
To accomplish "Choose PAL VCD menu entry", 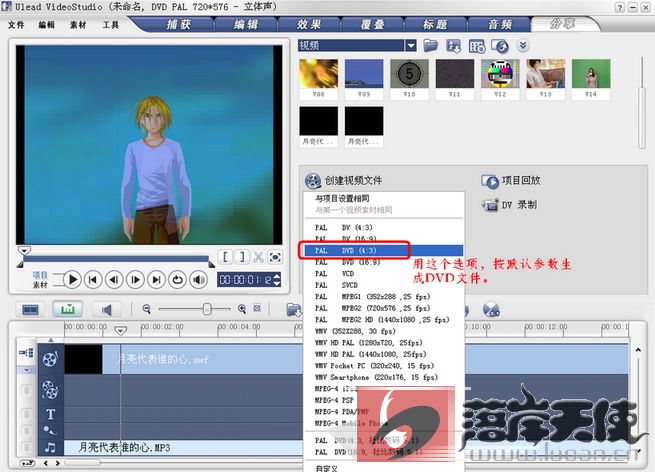I will [383, 273].
